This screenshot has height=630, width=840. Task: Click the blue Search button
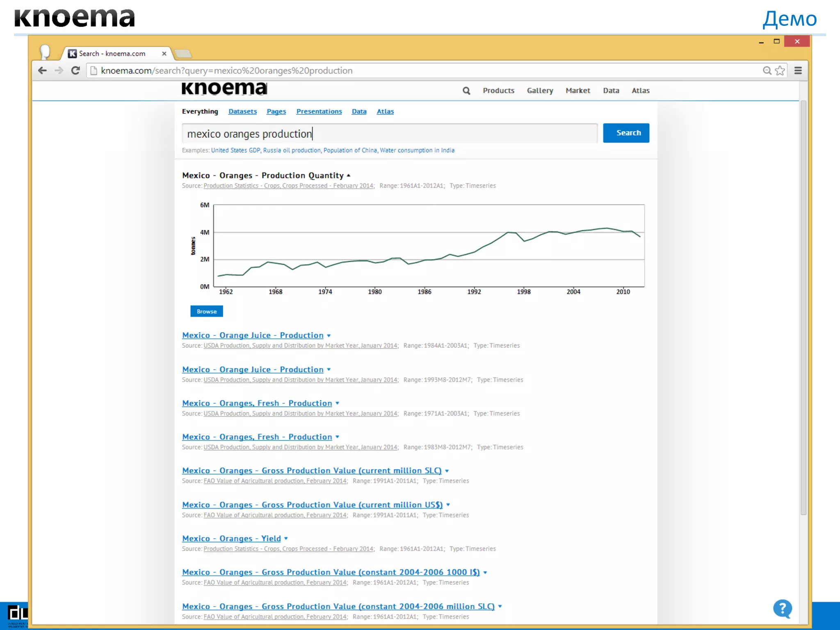[x=626, y=133]
